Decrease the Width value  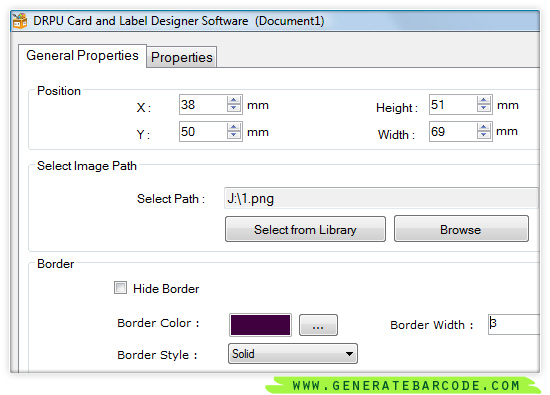click(x=484, y=135)
